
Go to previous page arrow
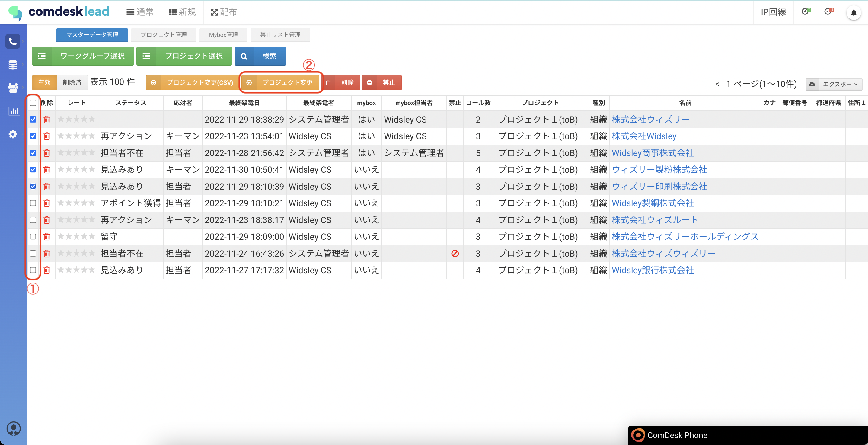coord(717,84)
